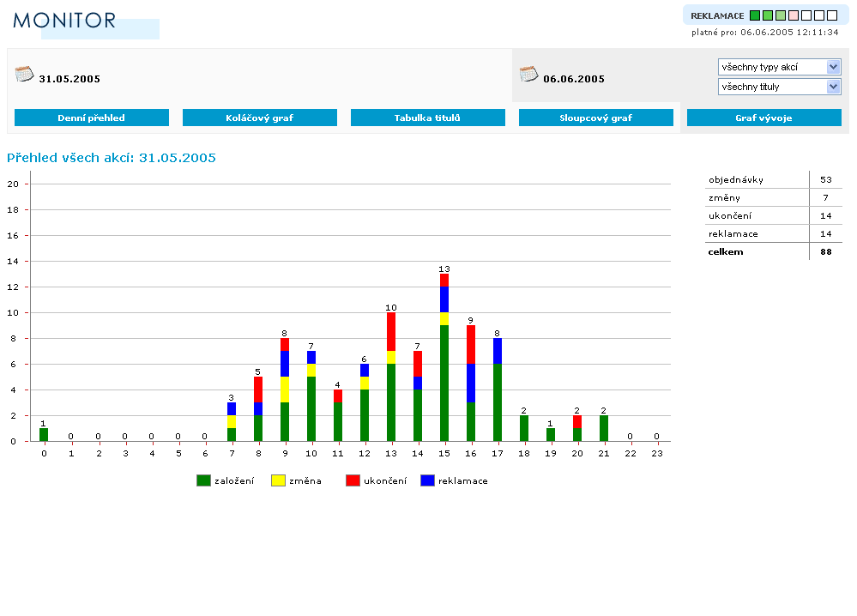Click the pink REKLAMACE indicator square
This screenshot has width=857, height=616.
tap(794, 15)
